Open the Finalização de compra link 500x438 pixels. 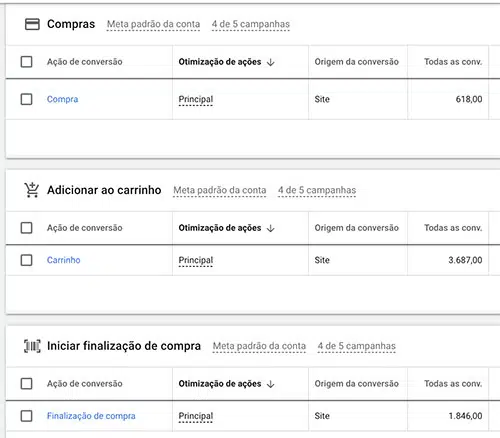tap(91, 416)
